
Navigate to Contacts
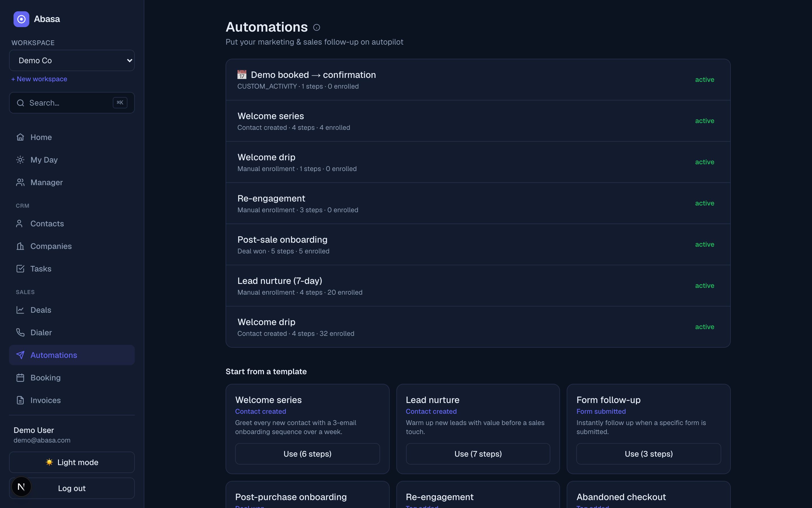pos(72,224)
